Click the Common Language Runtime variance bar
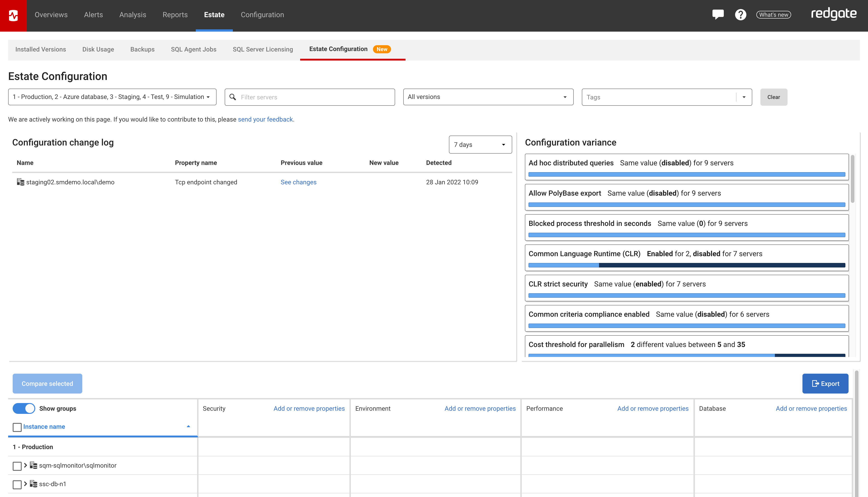 686,265
